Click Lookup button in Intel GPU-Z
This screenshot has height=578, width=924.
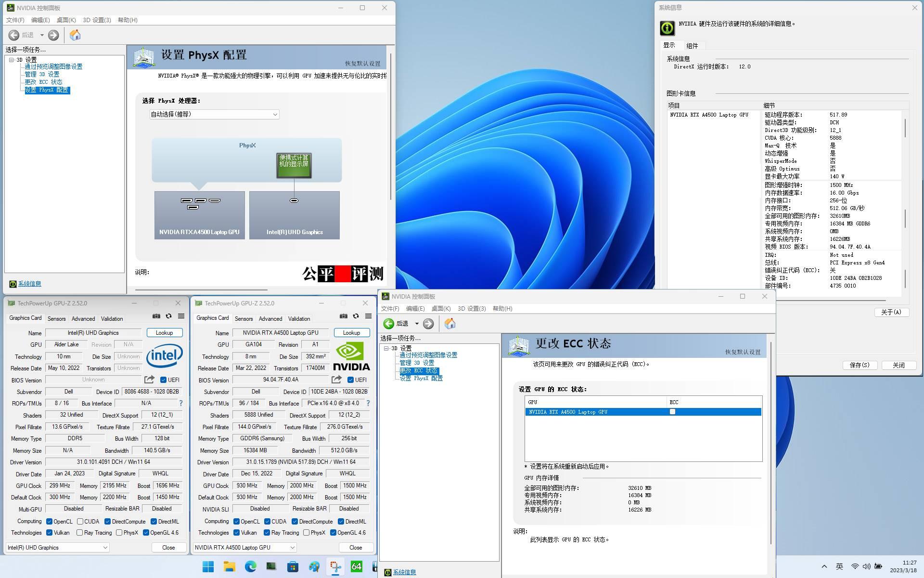tap(164, 333)
